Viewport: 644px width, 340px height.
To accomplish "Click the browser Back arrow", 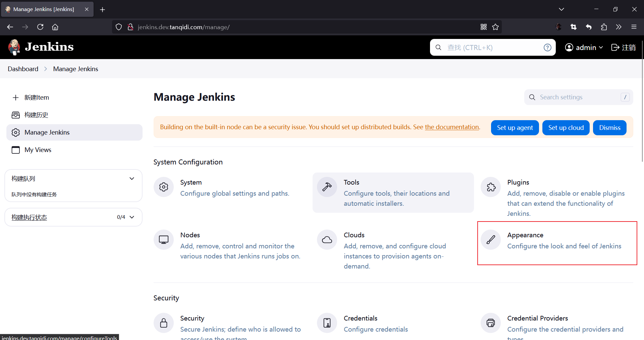I will click(x=10, y=27).
